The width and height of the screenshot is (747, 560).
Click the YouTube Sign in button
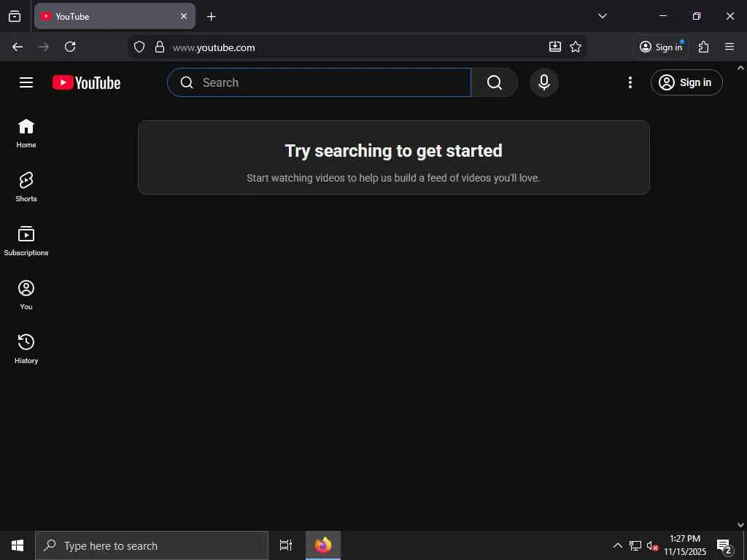tap(686, 82)
